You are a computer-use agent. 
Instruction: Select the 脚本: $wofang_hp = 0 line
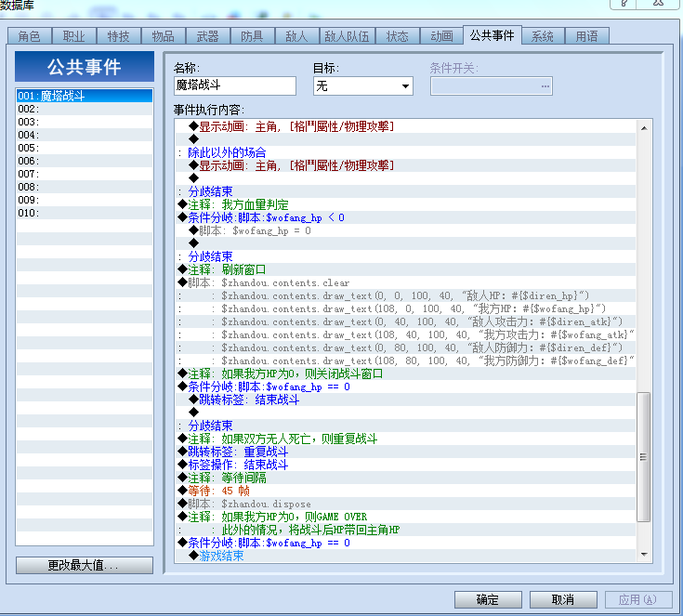click(x=405, y=231)
